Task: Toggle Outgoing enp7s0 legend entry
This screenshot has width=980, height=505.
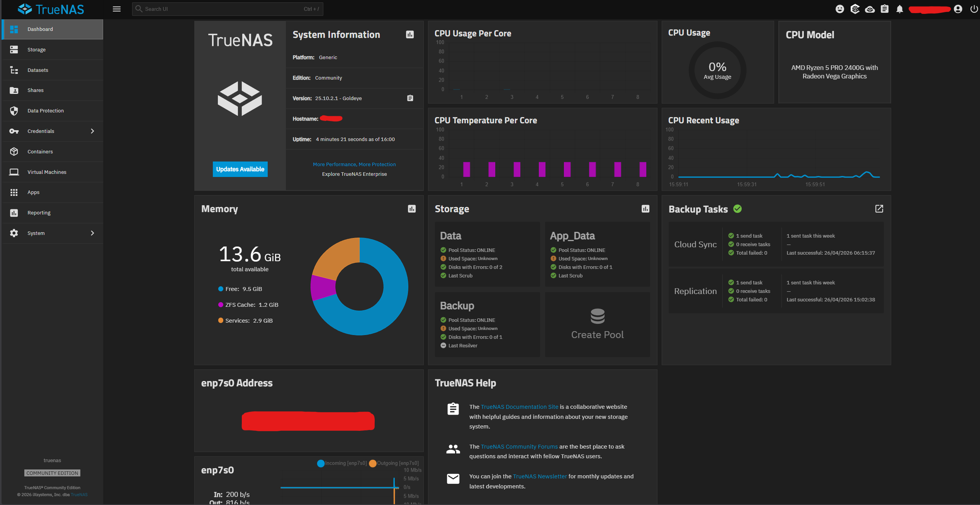Action: (394, 463)
